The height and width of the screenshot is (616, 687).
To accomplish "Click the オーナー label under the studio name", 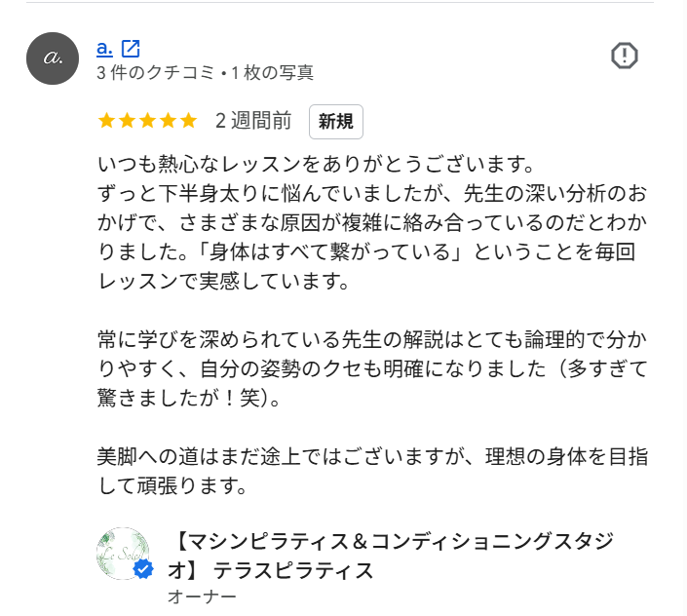I will point(202,597).
